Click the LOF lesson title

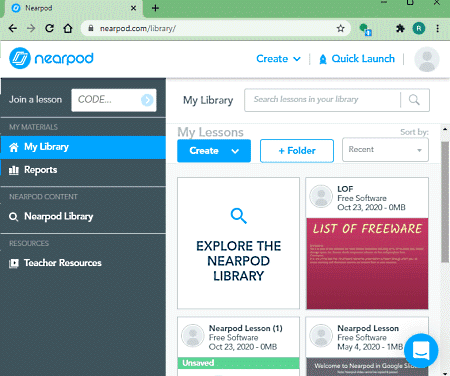[x=345, y=189]
